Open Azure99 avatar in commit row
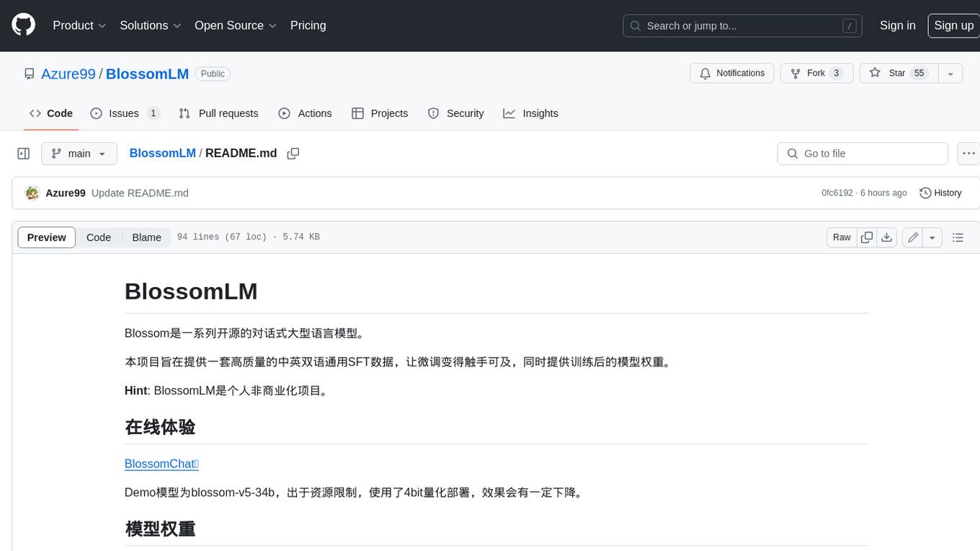 32,193
